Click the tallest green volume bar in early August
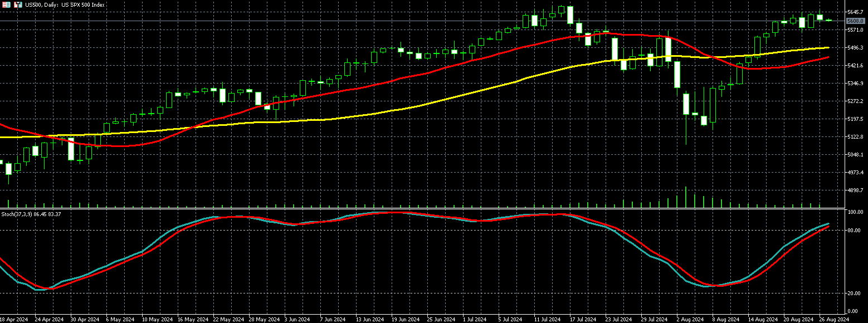 click(x=686, y=197)
